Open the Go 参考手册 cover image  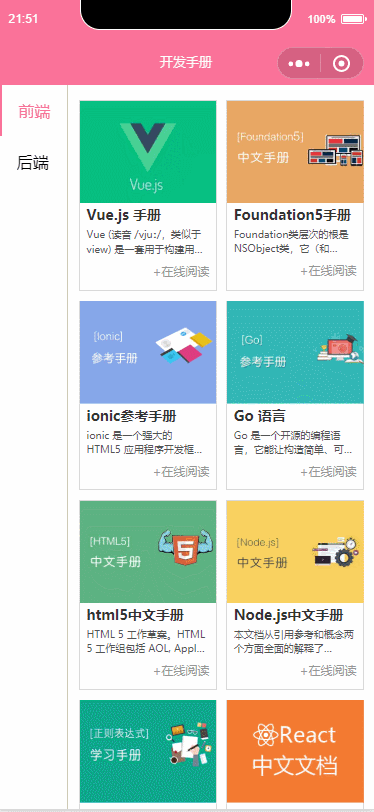click(x=295, y=352)
